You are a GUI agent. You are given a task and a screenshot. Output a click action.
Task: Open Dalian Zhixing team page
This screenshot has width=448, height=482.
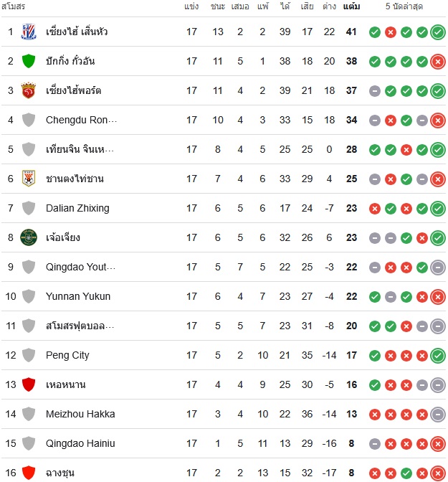pyautogui.click(x=77, y=208)
